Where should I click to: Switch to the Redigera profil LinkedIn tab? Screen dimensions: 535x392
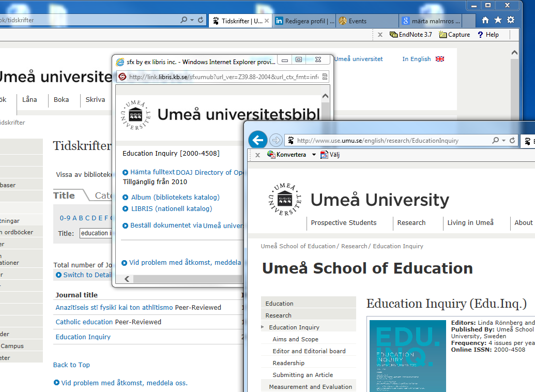pyautogui.click(x=304, y=21)
